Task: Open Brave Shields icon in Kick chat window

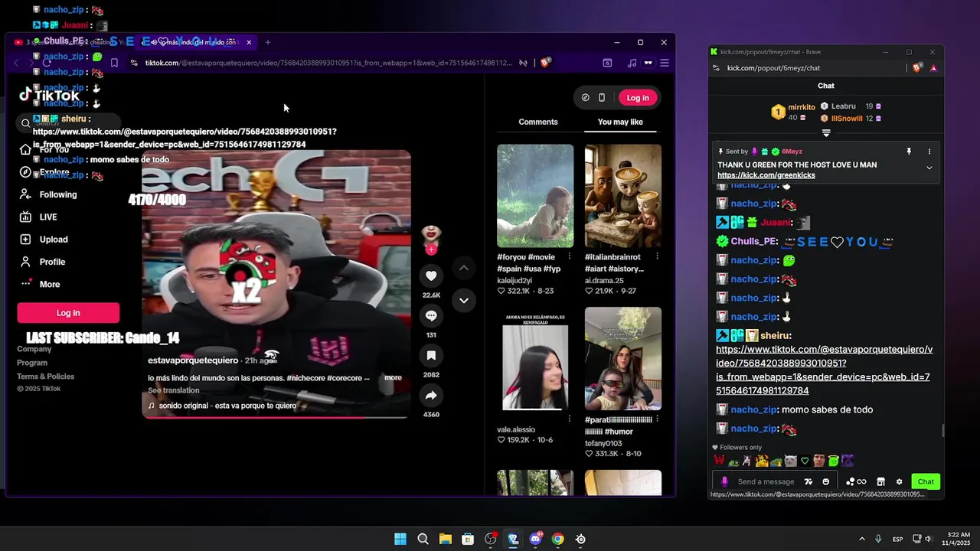Action: [917, 68]
